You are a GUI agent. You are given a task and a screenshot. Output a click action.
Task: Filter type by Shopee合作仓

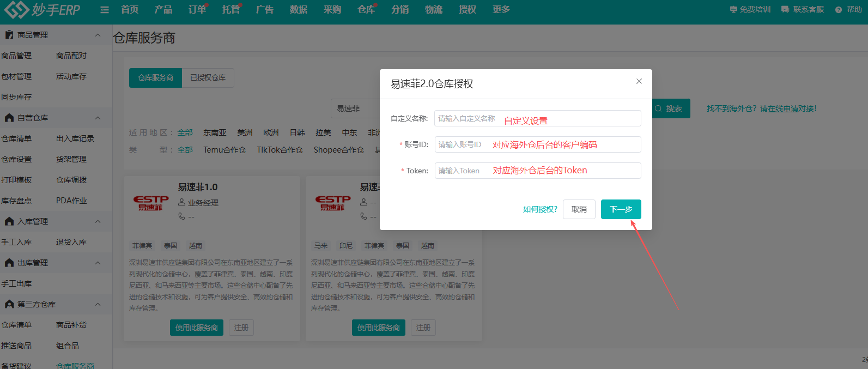point(338,150)
